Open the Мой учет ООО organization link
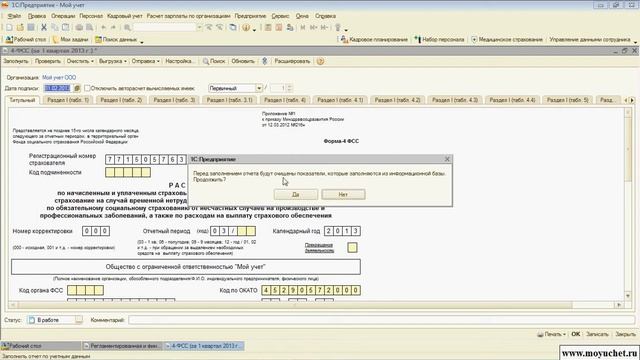The image size is (640, 360). coord(59,78)
